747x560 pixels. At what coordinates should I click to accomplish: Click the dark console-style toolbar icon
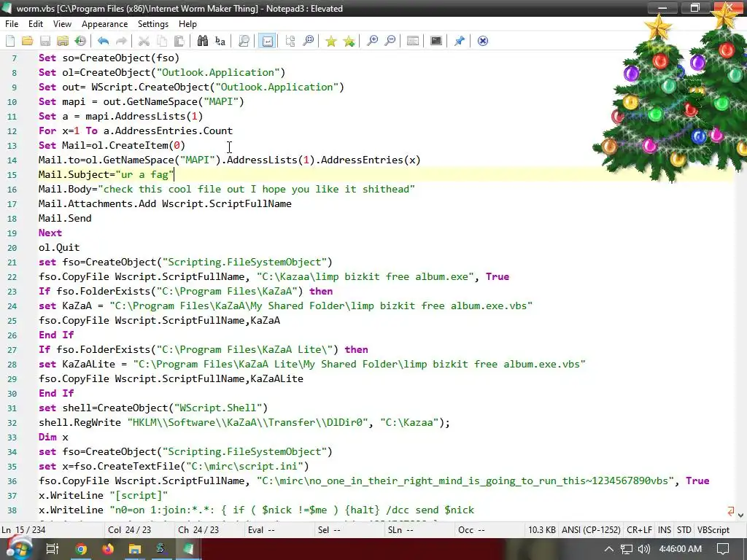[436, 41]
